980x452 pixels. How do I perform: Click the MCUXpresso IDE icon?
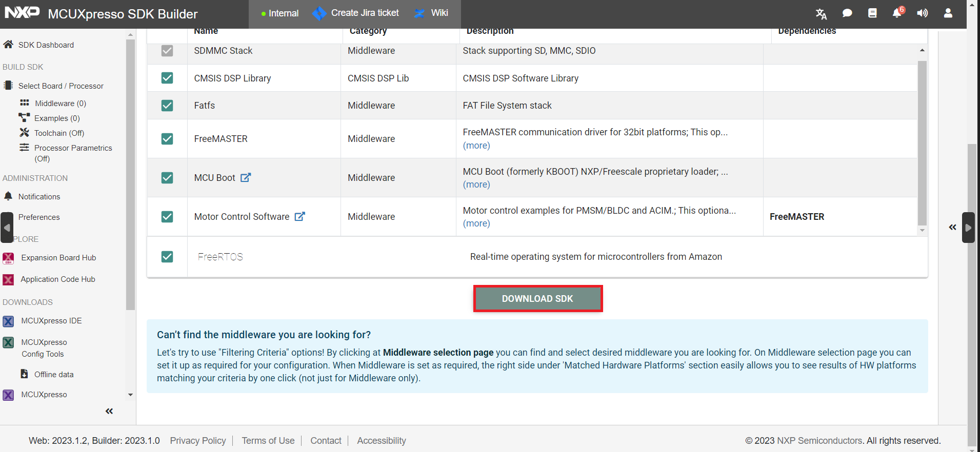pyautogui.click(x=9, y=321)
